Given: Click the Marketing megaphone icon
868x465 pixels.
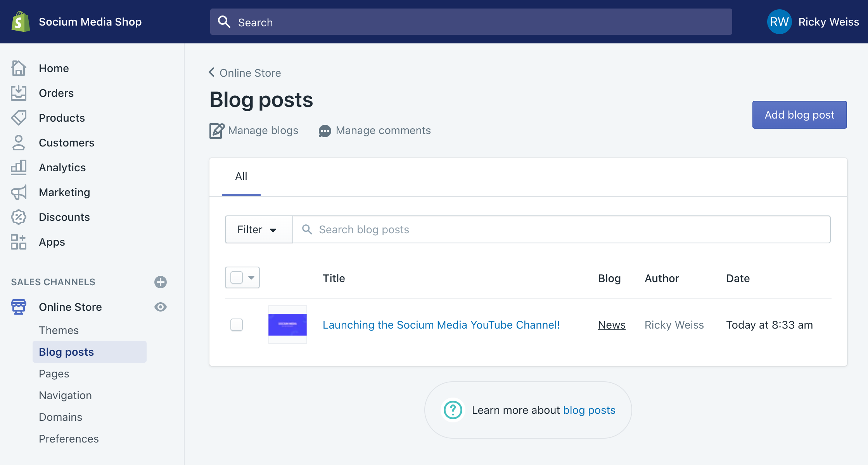Looking at the screenshot, I should (x=19, y=192).
